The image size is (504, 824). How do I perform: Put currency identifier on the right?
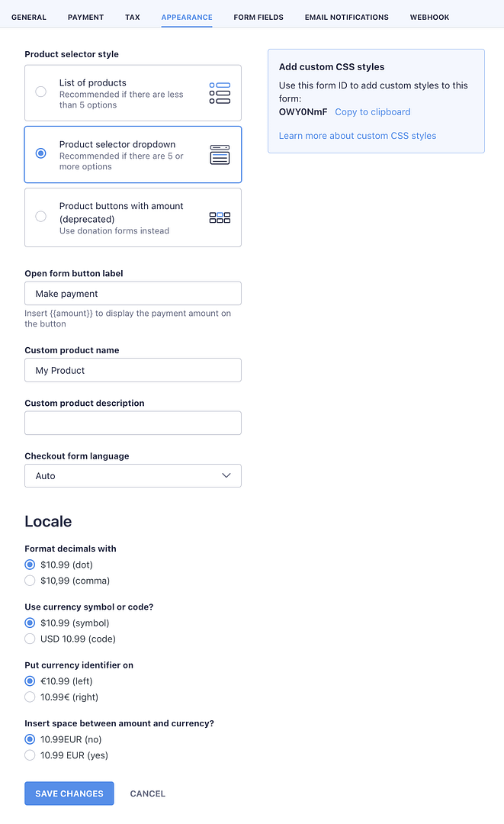point(30,697)
